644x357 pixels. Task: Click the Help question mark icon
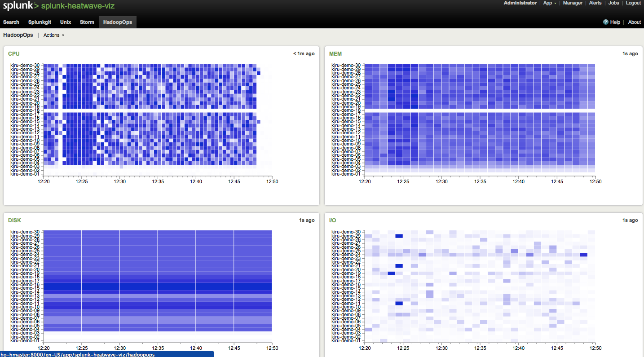pos(605,22)
